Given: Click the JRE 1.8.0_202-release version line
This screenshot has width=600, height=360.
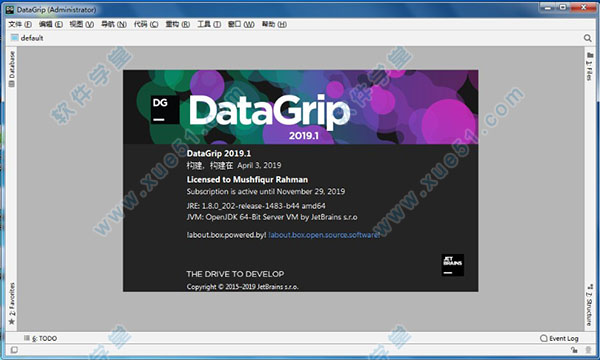Looking at the screenshot, I should pyautogui.click(x=256, y=206).
